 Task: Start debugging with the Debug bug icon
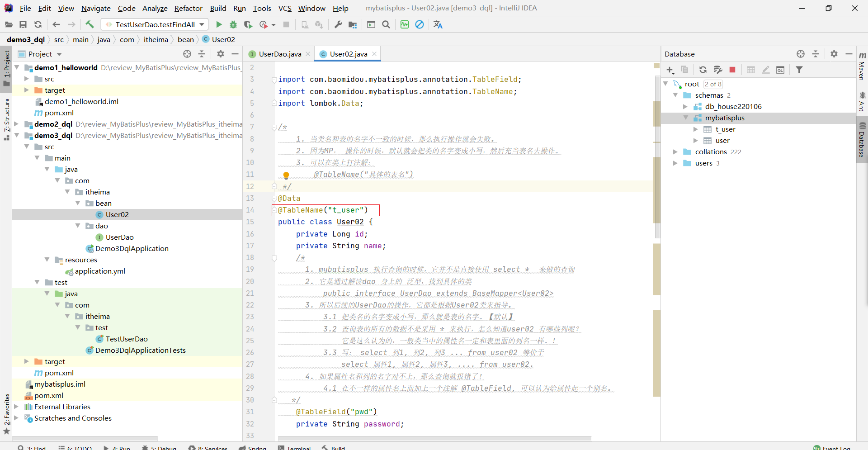pos(233,24)
